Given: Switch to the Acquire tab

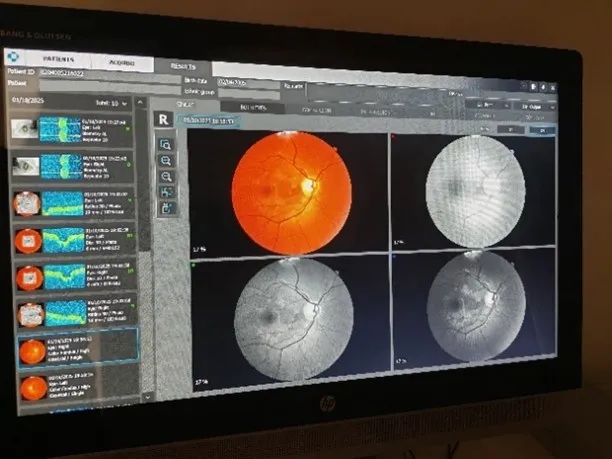Looking at the screenshot, I should point(122,63).
